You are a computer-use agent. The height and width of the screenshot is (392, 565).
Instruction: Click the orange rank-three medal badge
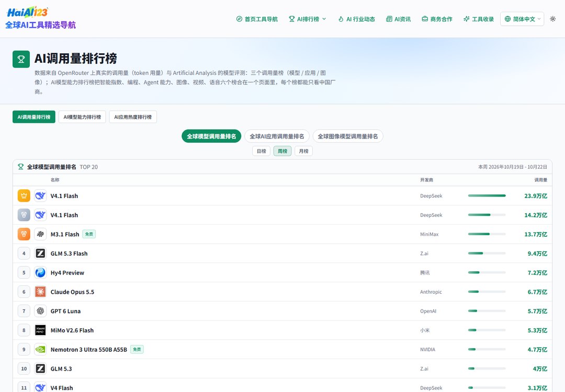coord(24,234)
